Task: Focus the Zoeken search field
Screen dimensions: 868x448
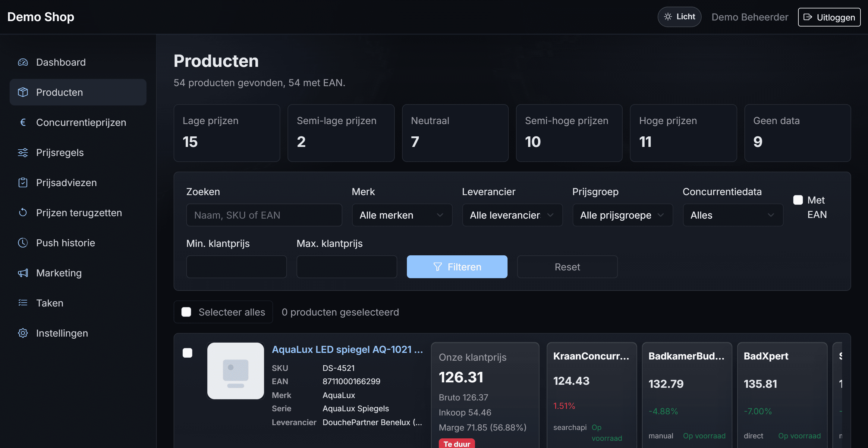Action: [x=264, y=215]
